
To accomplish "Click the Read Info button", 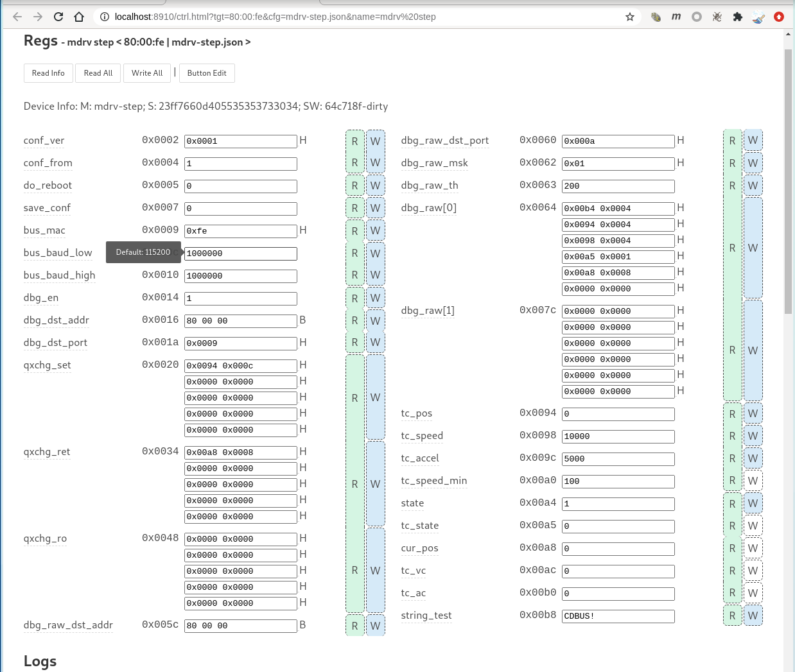I will 48,73.
